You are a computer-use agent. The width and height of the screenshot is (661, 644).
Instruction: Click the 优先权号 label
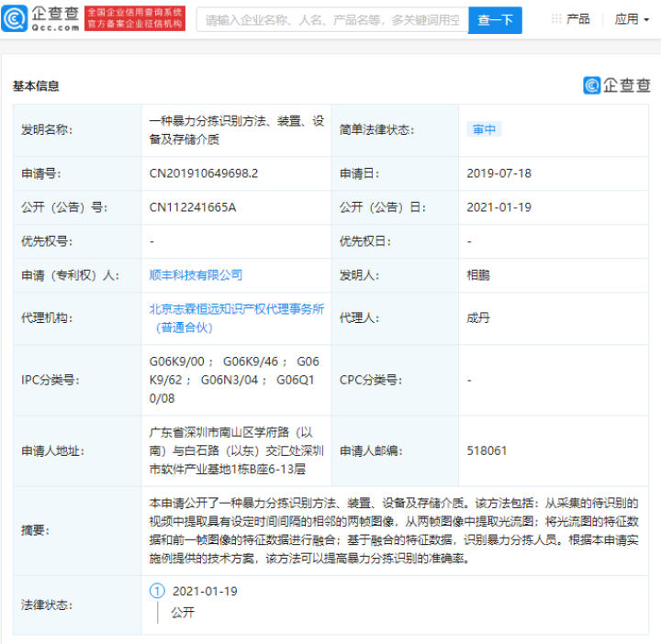pos(47,241)
